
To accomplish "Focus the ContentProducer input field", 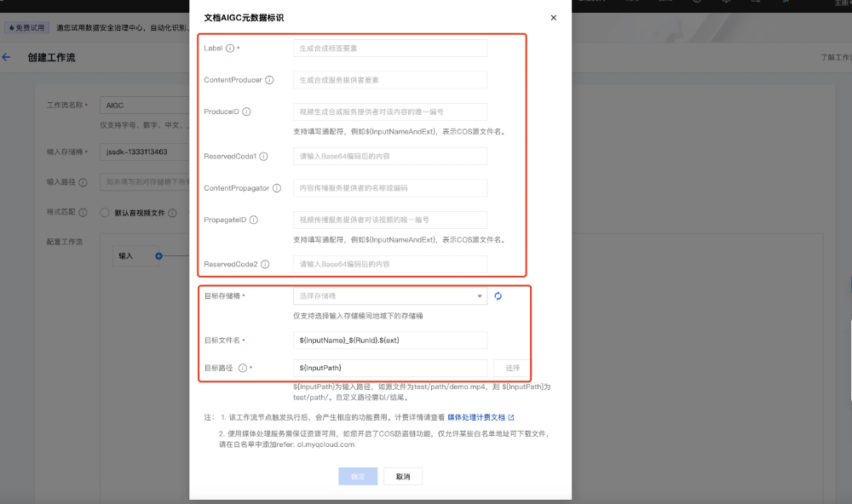I will click(390, 80).
